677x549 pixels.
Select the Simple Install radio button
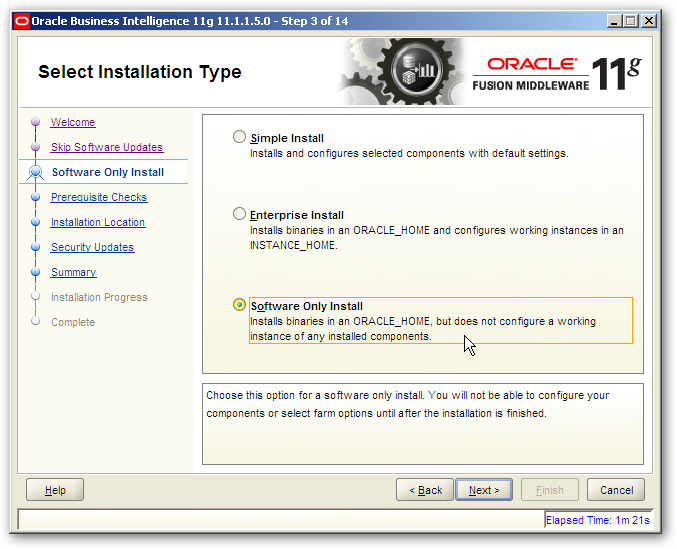click(239, 138)
